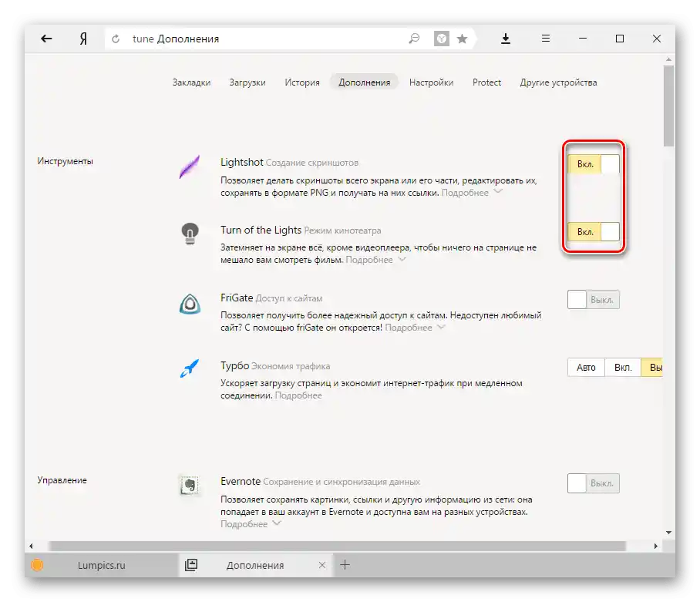The width and height of the screenshot is (700, 602).
Task: Open the downloads arrow icon
Action: tap(506, 39)
